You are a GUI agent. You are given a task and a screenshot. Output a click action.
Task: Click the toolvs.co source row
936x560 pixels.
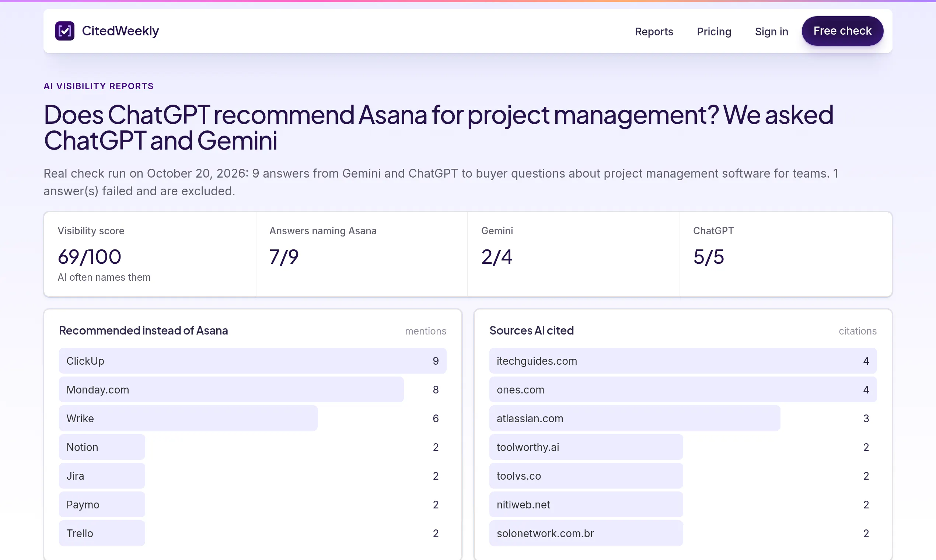pyautogui.click(x=683, y=476)
